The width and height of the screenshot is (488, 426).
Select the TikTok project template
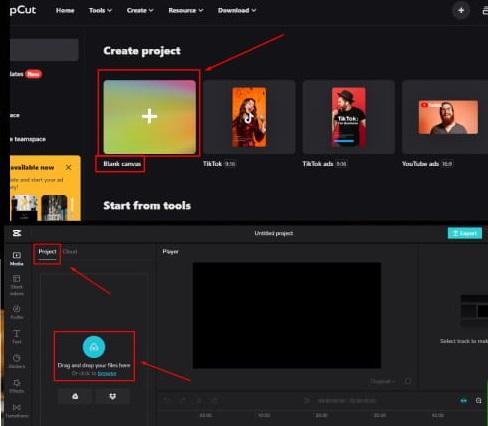249,117
